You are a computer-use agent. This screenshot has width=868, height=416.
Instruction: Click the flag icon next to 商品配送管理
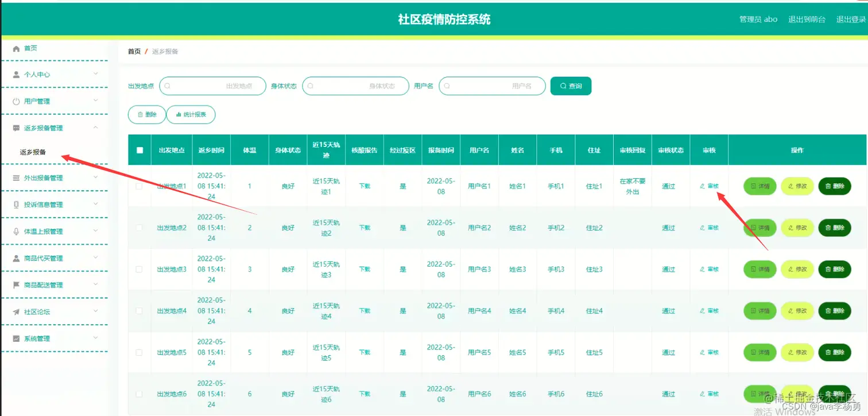pyautogui.click(x=16, y=285)
